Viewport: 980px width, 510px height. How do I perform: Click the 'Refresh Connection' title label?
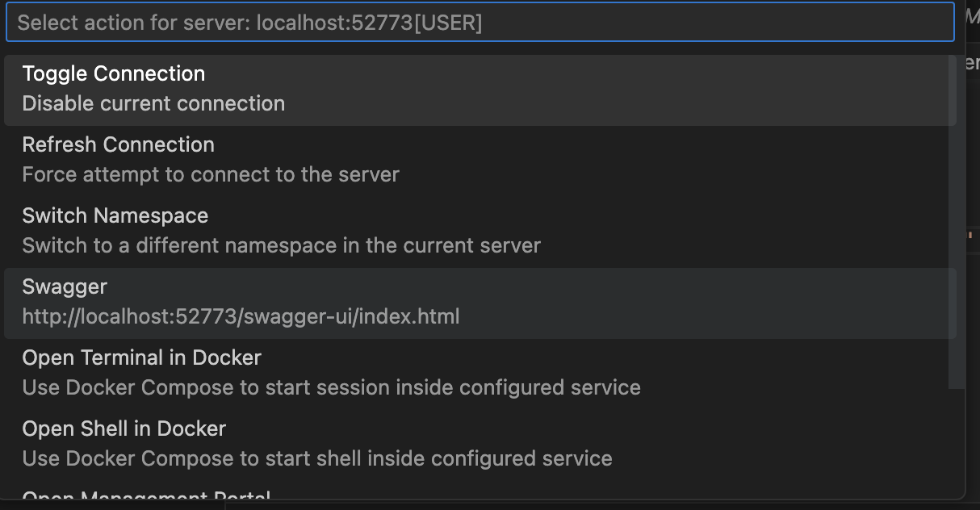pyautogui.click(x=119, y=144)
